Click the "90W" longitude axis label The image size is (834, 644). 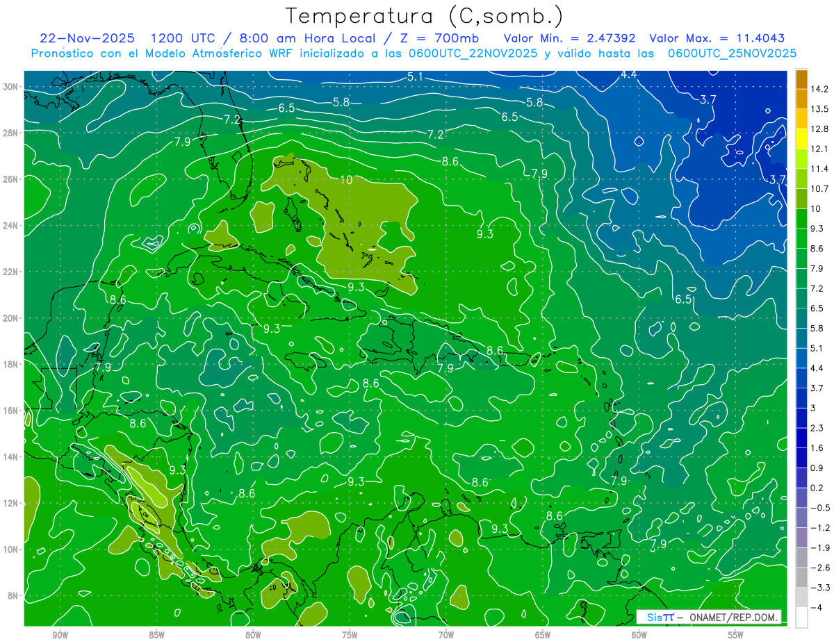click(x=60, y=635)
